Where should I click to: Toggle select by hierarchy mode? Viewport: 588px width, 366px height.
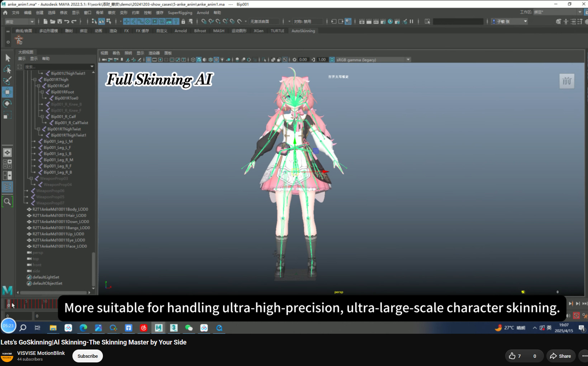pyautogui.click(x=94, y=22)
